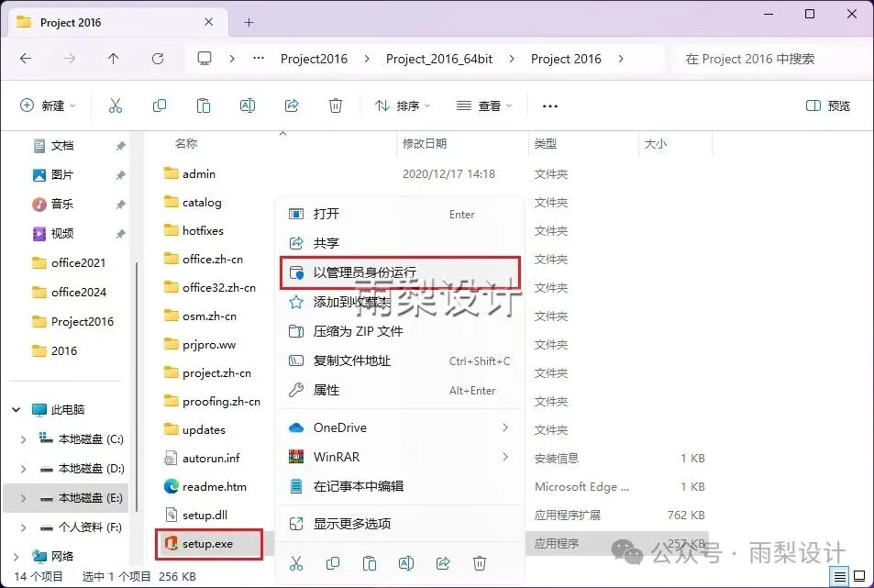Sort by the Name (名称) column header

tap(186, 143)
